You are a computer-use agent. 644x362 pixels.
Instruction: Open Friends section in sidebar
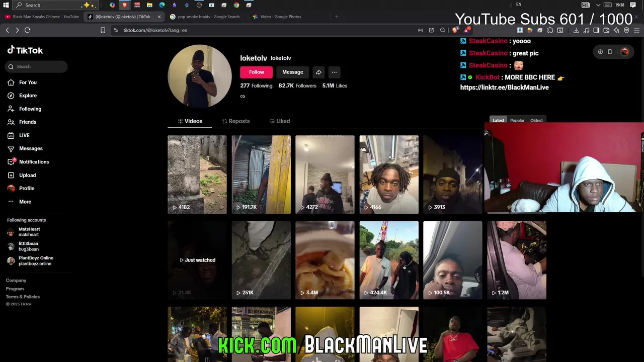[23, 122]
